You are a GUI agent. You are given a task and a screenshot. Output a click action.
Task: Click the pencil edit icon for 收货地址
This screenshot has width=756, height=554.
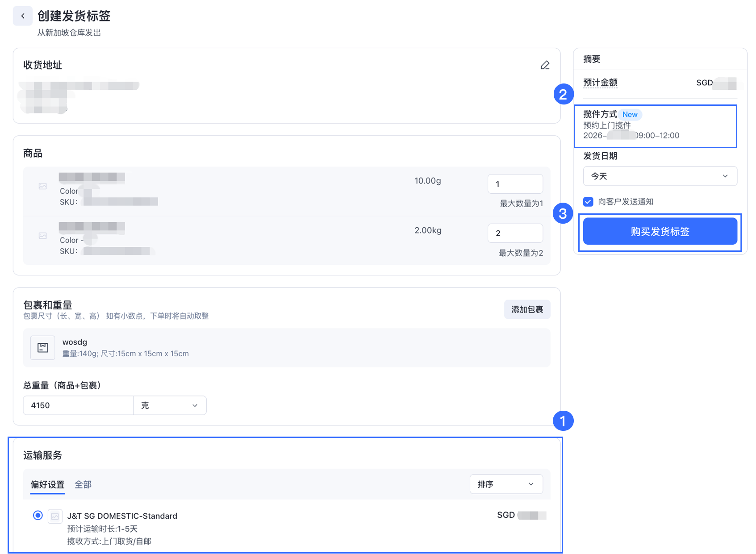[x=545, y=65]
